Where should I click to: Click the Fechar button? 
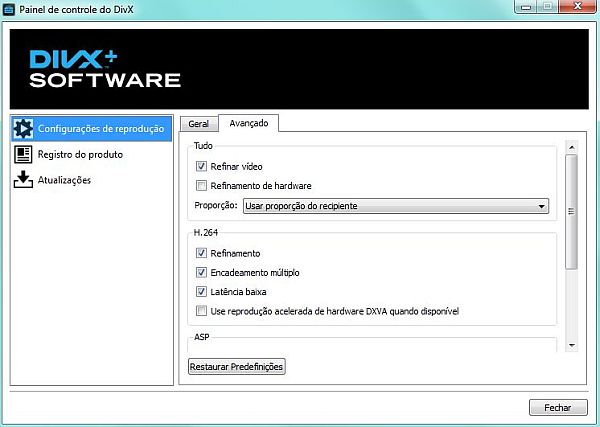[x=558, y=407]
